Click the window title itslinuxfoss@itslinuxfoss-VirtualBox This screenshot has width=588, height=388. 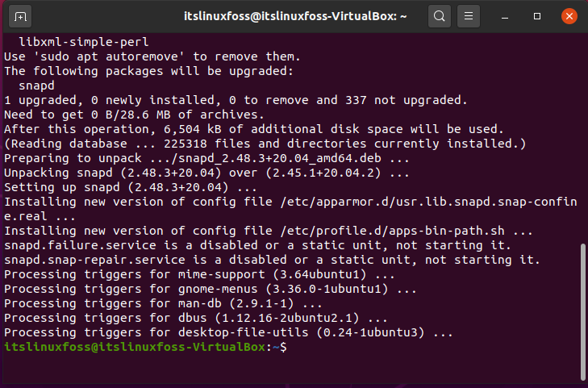[295, 16]
